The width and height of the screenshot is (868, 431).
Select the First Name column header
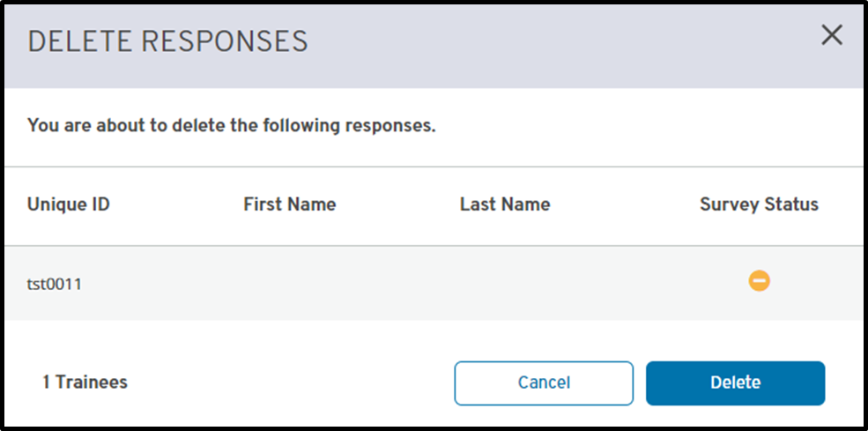[289, 204]
